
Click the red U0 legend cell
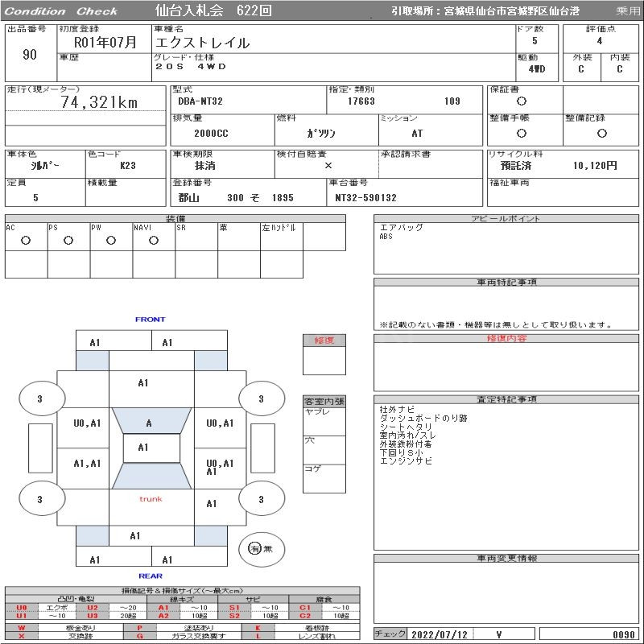pos(22,608)
